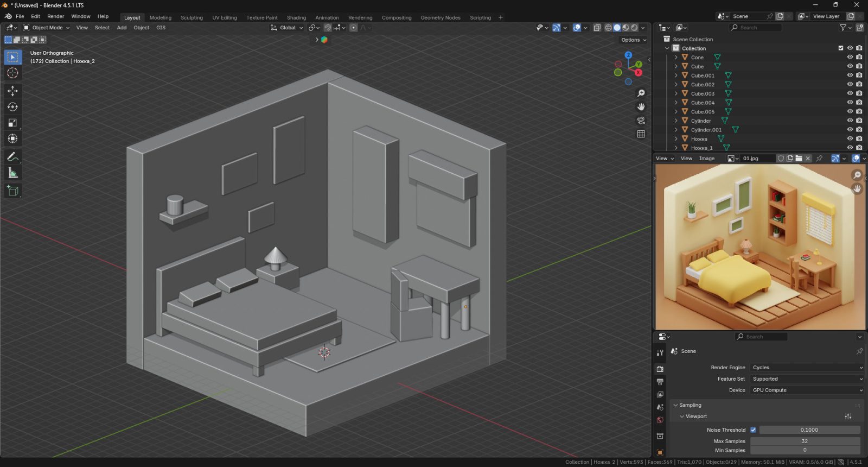This screenshot has height=467, width=868.
Task: Add a new collection in the outliner
Action: pyautogui.click(x=860, y=28)
